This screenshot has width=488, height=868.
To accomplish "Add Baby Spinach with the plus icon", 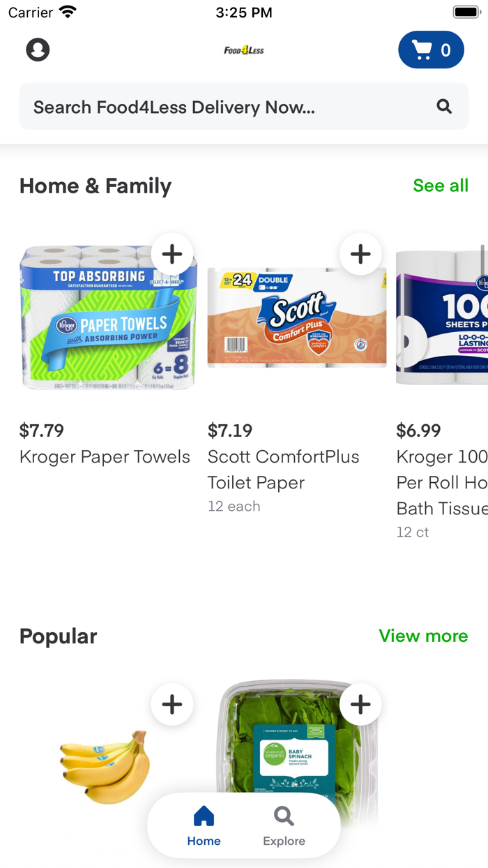I will point(360,704).
